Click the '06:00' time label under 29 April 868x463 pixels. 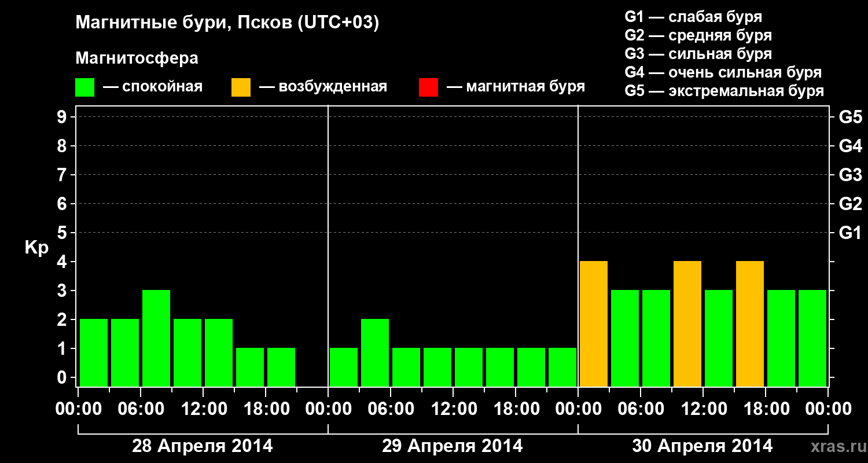click(x=391, y=409)
